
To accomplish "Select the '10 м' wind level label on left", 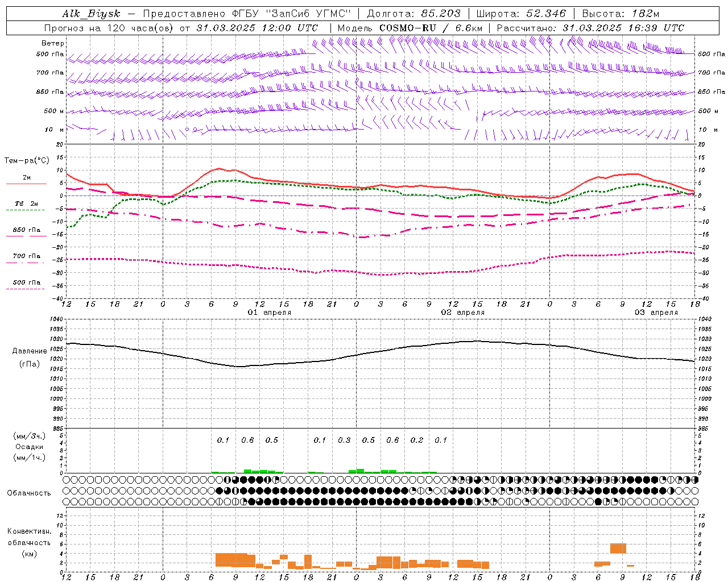I will pyautogui.click(x=55, y=130).
